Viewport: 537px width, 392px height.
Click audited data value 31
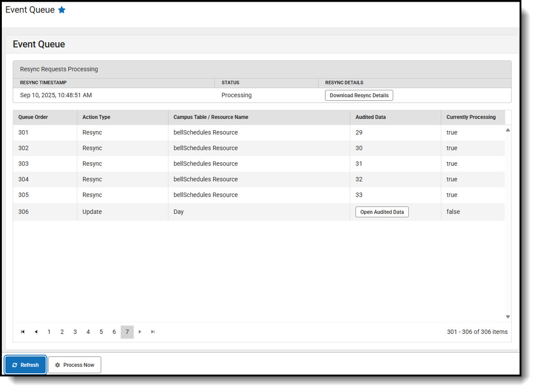coord(359,164)
